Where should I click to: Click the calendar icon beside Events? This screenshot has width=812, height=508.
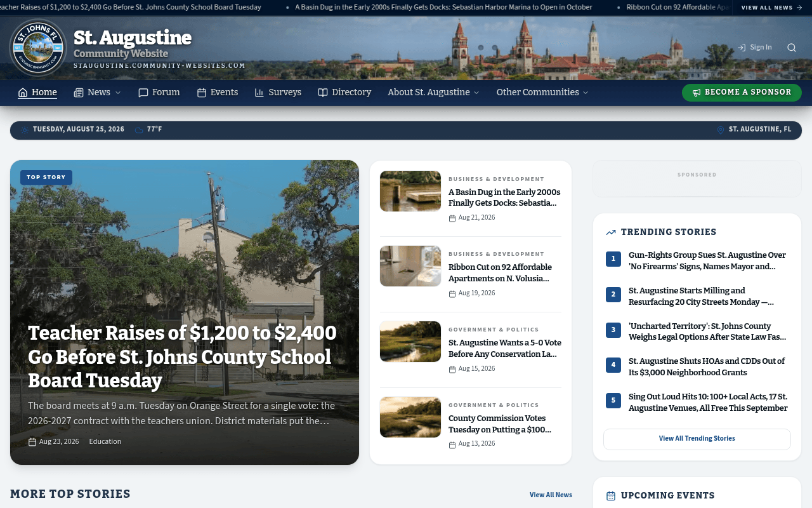(x=202, y=93)
